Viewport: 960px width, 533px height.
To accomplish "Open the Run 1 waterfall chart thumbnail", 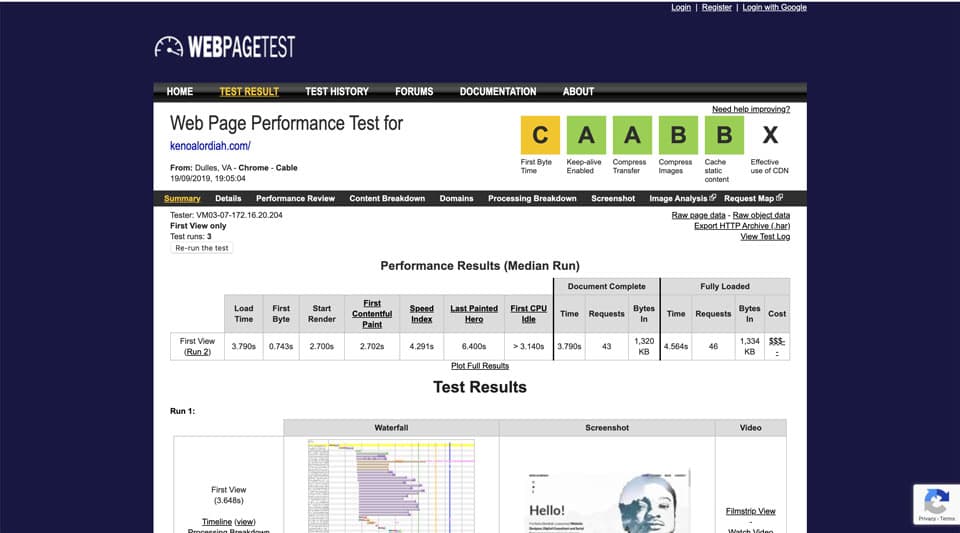I will click(391, 486).
